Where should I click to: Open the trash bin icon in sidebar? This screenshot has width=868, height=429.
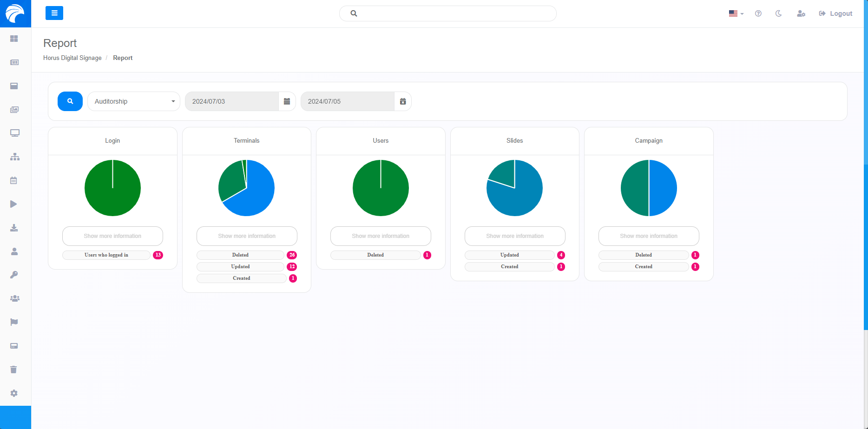point(14,370)
